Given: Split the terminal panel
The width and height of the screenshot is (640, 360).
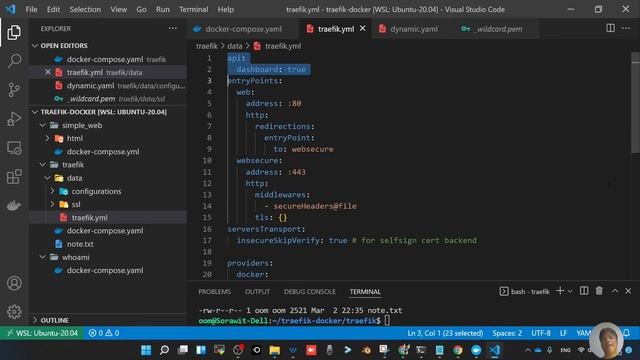Looking at the screenshot, I should [584, 291].
